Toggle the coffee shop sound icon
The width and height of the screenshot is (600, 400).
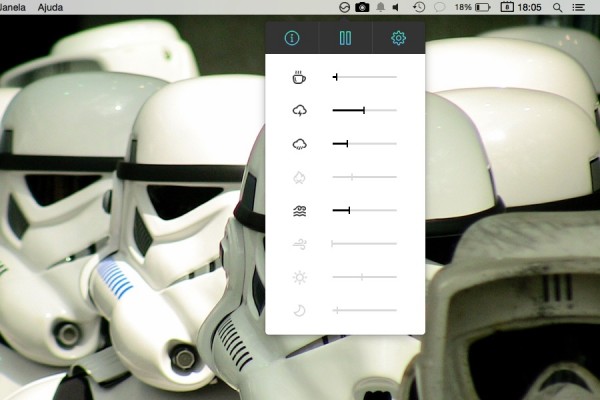pos(299,77)
